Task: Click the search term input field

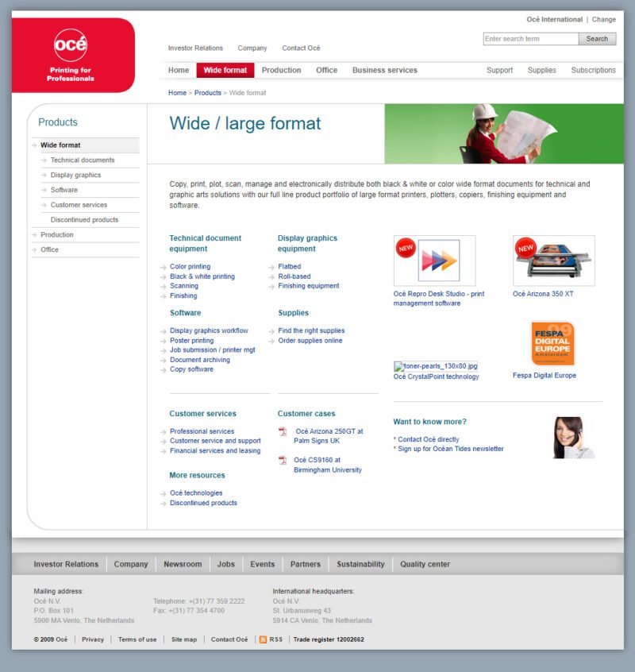Action: point(530,39)
